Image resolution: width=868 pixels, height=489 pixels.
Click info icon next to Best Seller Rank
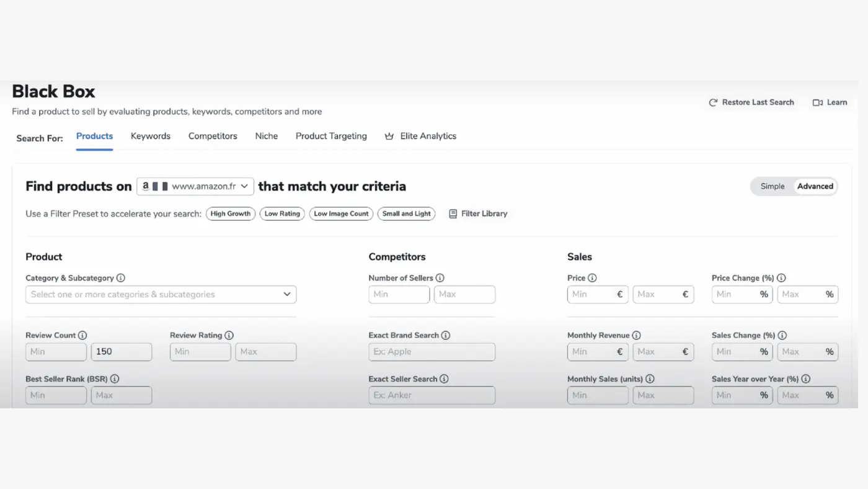115,379
